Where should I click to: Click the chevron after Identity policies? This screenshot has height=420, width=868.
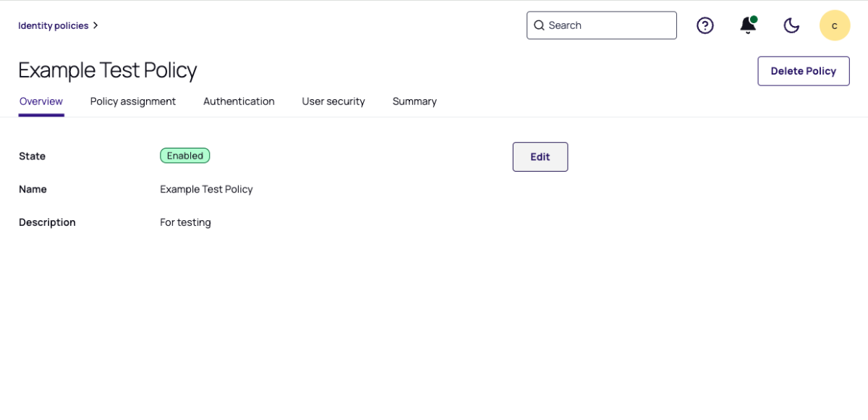(95, 25)
